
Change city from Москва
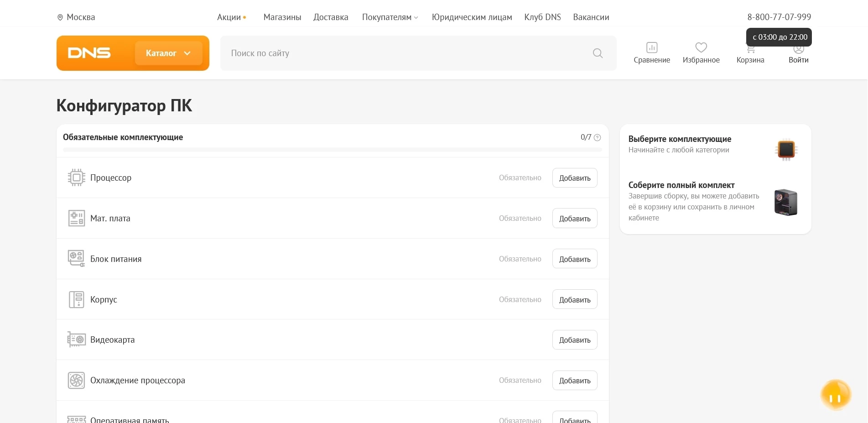pyautogui.click(x=76, y=17)
